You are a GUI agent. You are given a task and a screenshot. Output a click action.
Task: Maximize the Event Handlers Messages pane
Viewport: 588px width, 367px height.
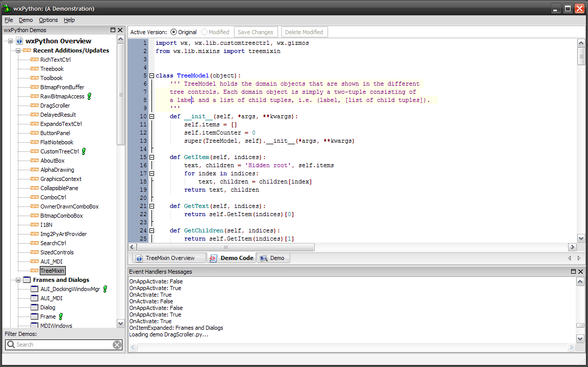pos(573,272)
